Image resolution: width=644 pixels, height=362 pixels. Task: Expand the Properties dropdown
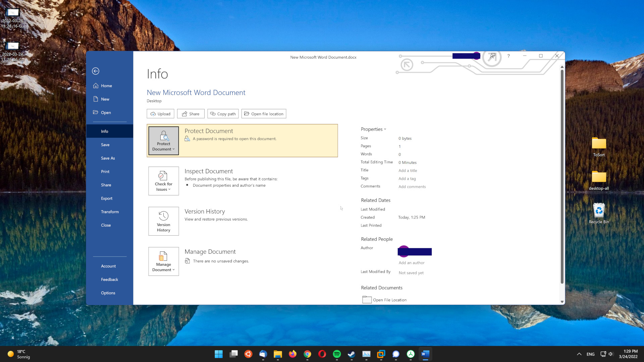point(373,129)
